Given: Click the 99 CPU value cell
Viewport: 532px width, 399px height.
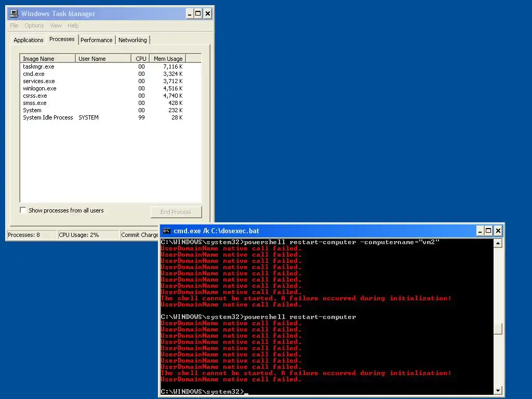Looking at the screenshot, I should (x=141, y=117).
